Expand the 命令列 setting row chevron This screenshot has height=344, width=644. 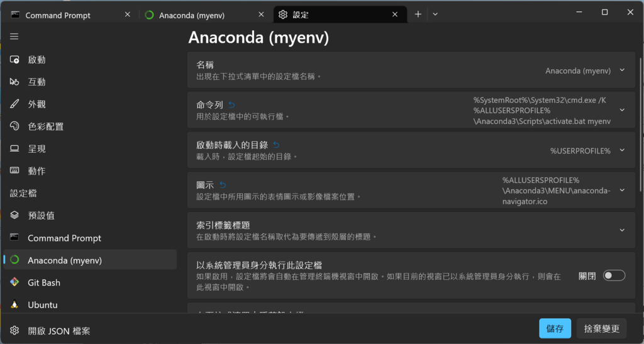(x=622, y=110)
